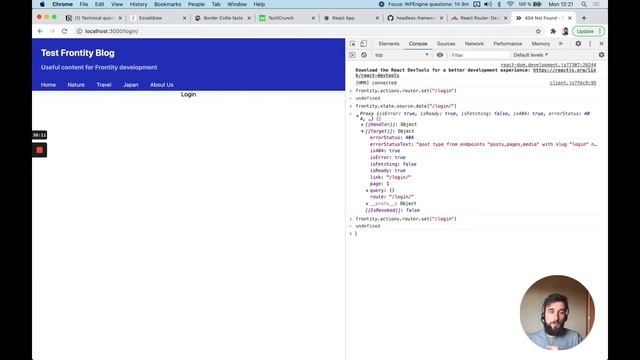The width and height of the screenshot is (640, 360).
Task: Click the browser forward arrow
Action: (x=52, y=31)
